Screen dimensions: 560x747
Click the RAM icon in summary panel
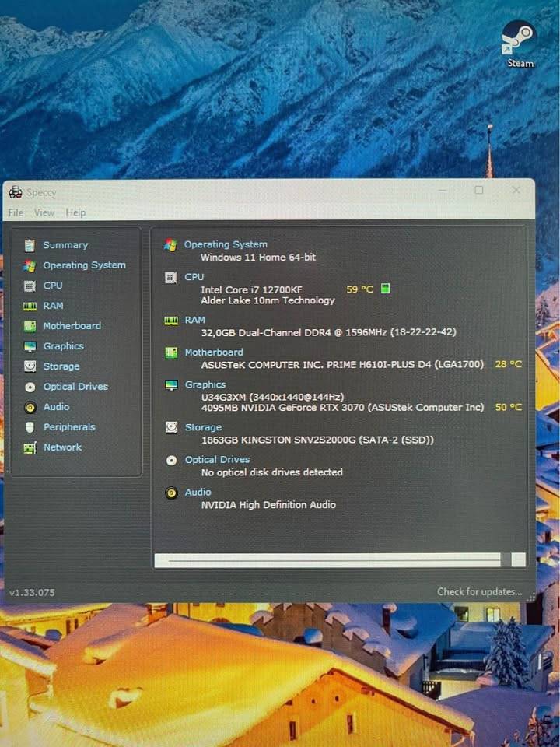tap(171, 321)
